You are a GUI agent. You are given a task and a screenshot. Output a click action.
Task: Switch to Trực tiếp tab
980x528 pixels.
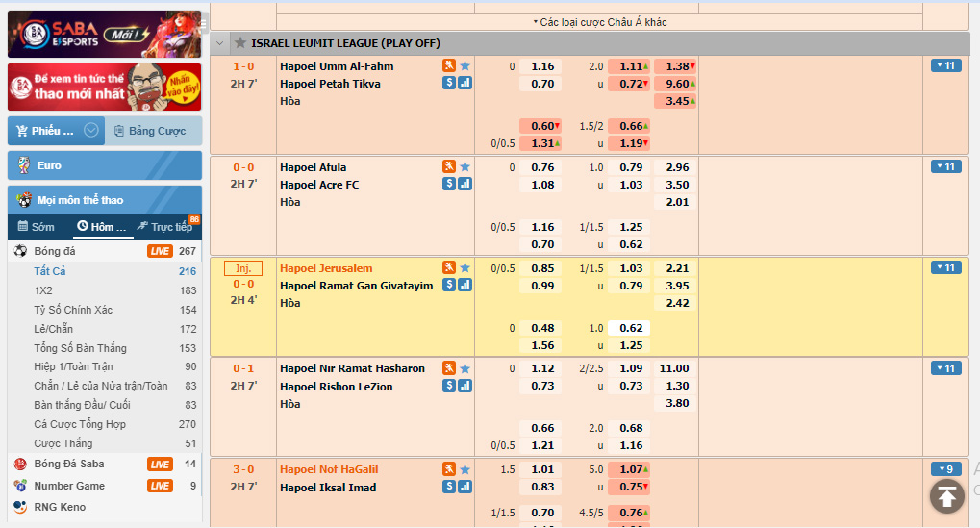point(170,227)
